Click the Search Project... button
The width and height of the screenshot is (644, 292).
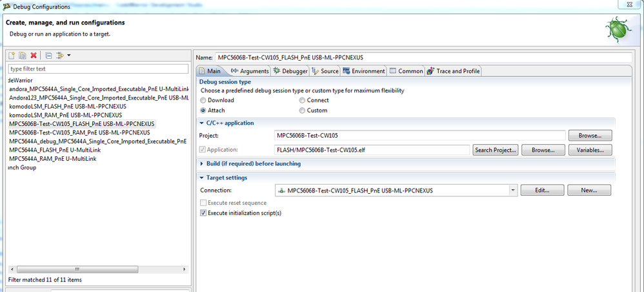(496, 150)
